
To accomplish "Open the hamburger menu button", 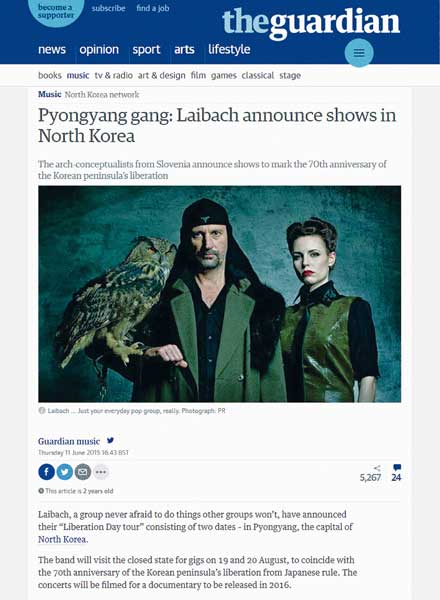I will (x=359, y=52).
